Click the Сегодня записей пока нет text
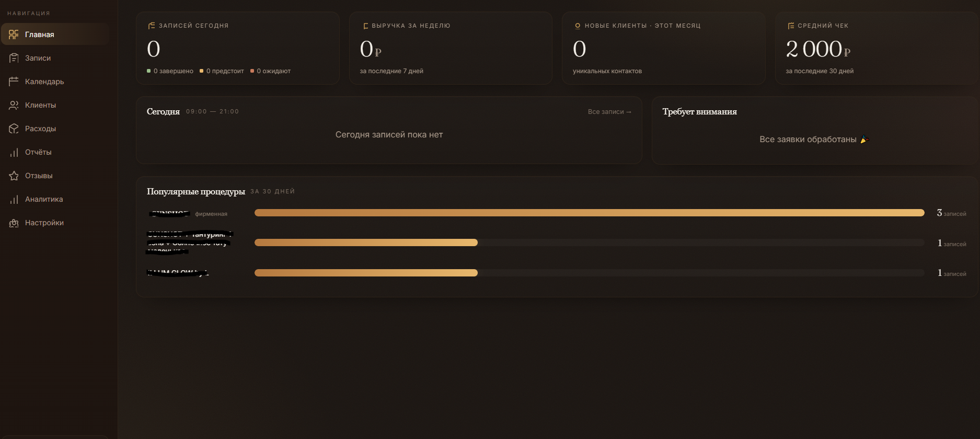The height and width of the screenshot is (439, 980). (x=389, y=135)
